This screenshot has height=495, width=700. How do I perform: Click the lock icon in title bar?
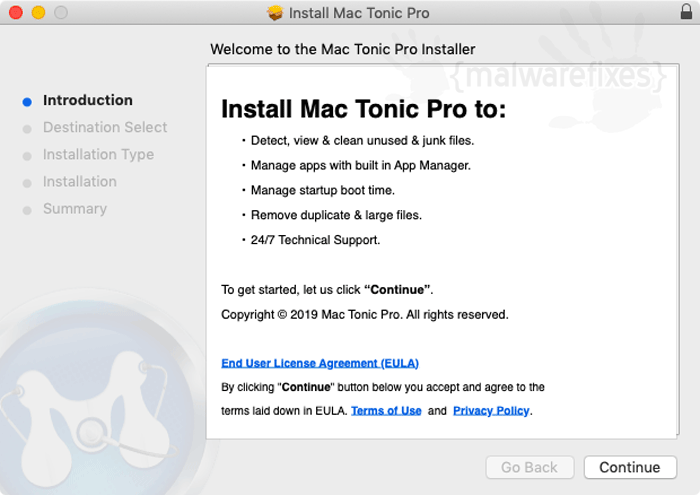pyautogui.click(x=686, y=12)
